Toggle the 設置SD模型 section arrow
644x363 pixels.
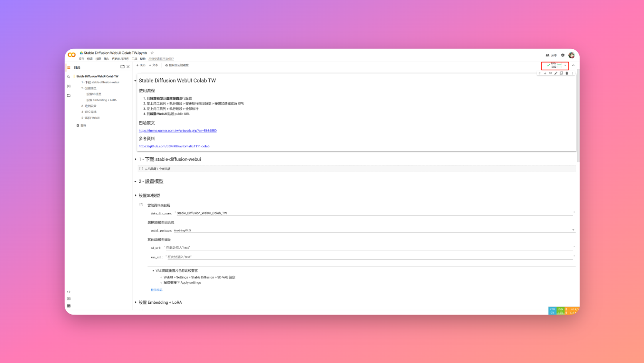(x=135, y=195)
